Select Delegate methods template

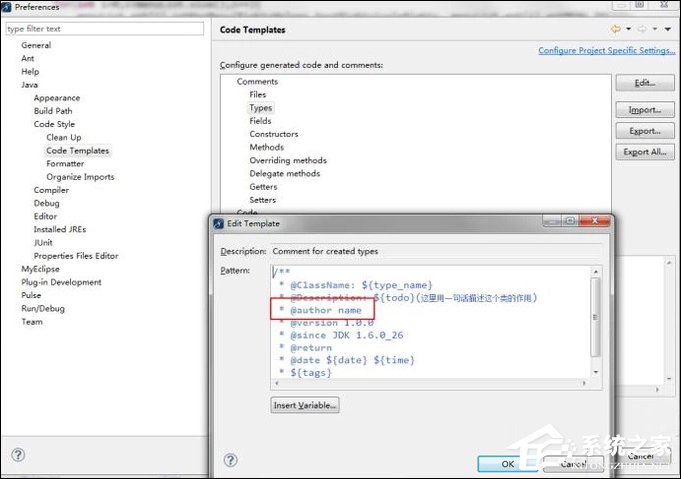[284, 173]
